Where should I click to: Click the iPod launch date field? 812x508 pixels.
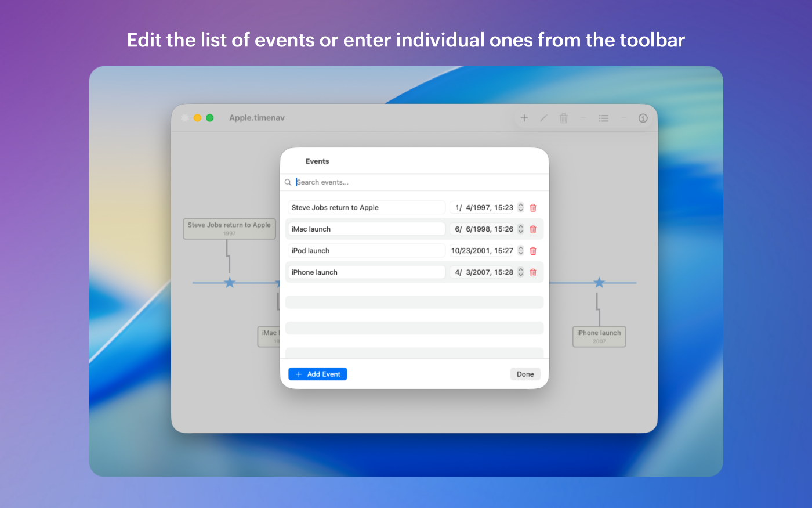coord(482,251)
